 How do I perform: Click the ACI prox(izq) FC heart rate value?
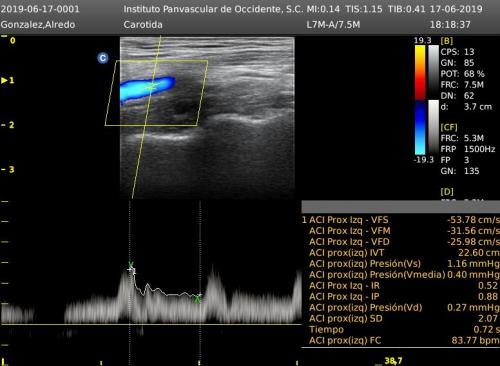click(475, 340)
